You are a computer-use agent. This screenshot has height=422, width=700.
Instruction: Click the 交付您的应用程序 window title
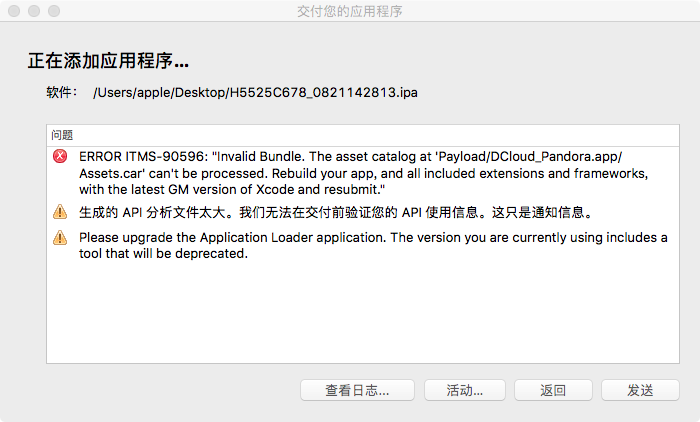coord(350,11)
